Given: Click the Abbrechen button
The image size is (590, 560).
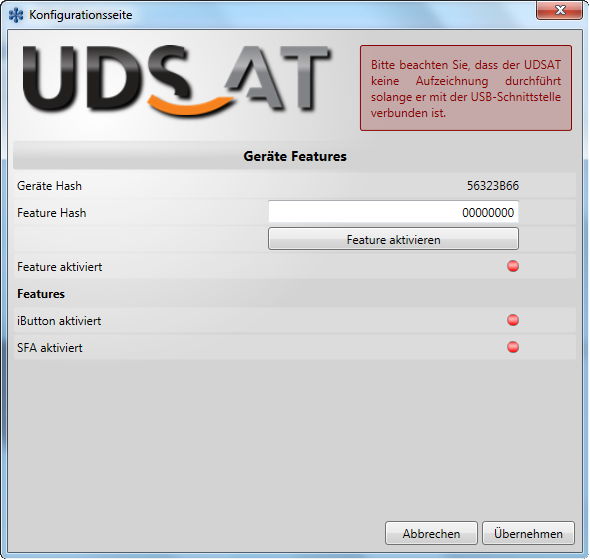Looking at the screenshot, I should click(x=431, y=533).
